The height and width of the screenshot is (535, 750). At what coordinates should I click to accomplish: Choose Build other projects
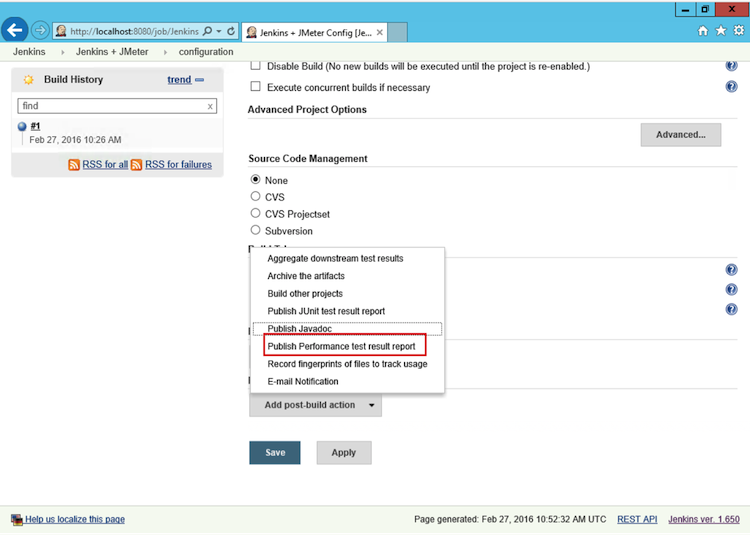pyautogui.click(x=305, y=294)
